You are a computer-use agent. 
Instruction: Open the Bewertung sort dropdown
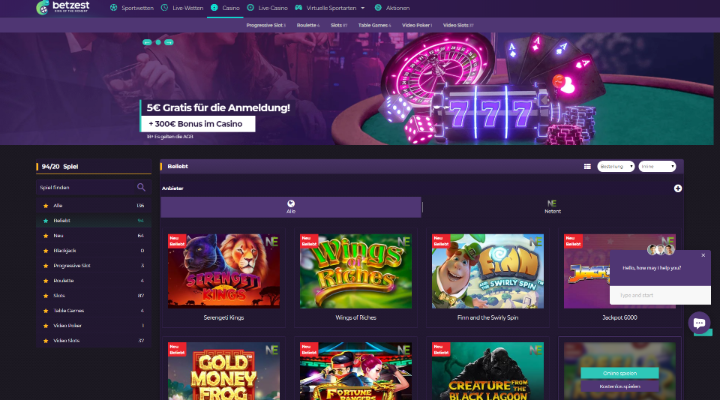(616, 167)
